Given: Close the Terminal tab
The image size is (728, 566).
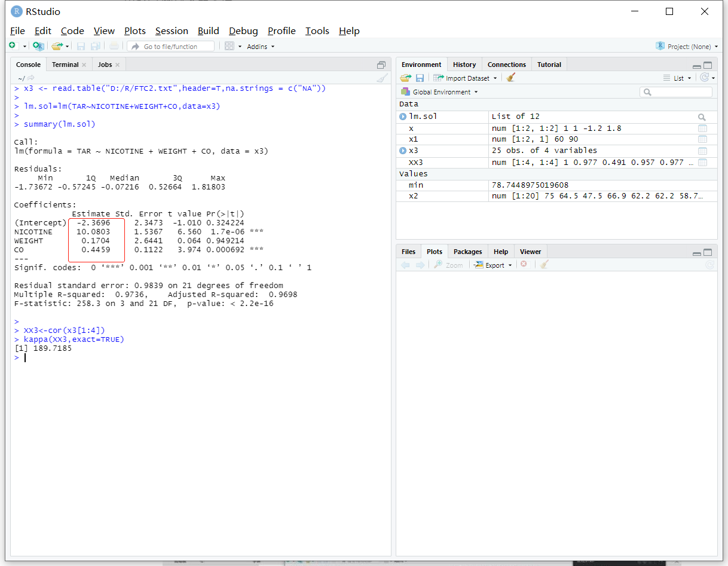Looking at the screenshot, I should 84,65.
